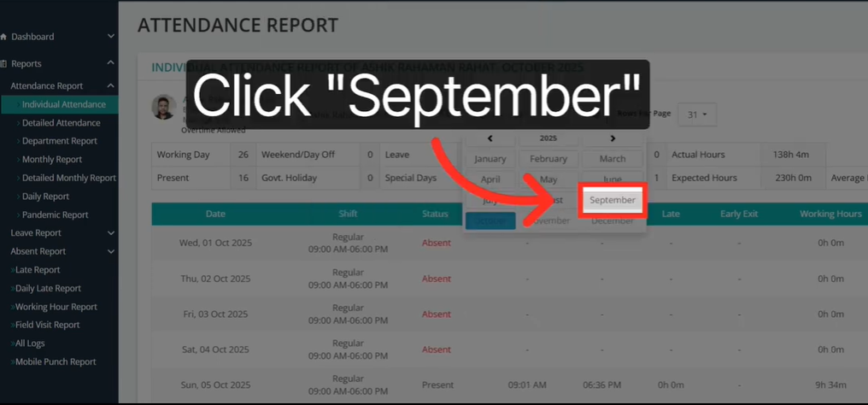Open Detailed Attendance report
The height and width of the screenshot is (405, 868).
(x=61, y=123)
